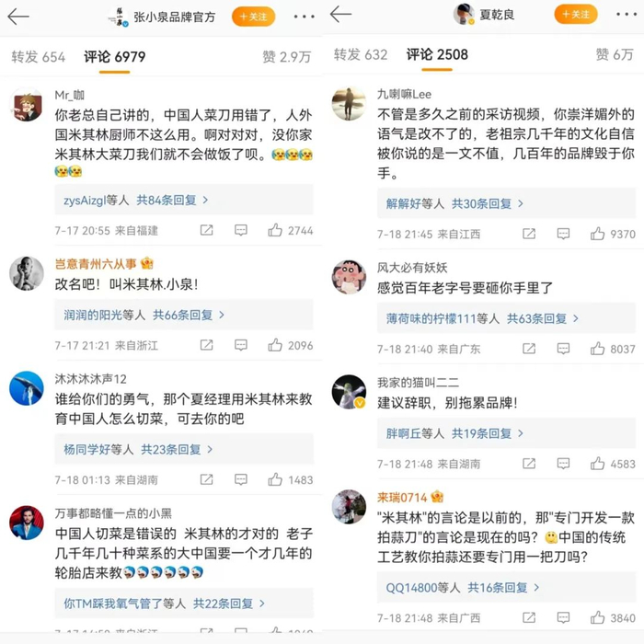The width and height of the screenshot is (644, 644).
Task: Like 我家的猫叫二二's comment with 4583 likes
Action: click(x=597, y=464)
